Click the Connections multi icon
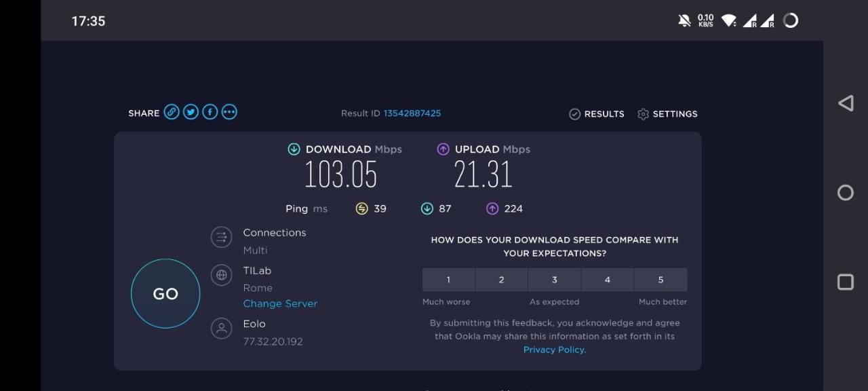This screenshot has height=391, width=868. tap(221, 237)
